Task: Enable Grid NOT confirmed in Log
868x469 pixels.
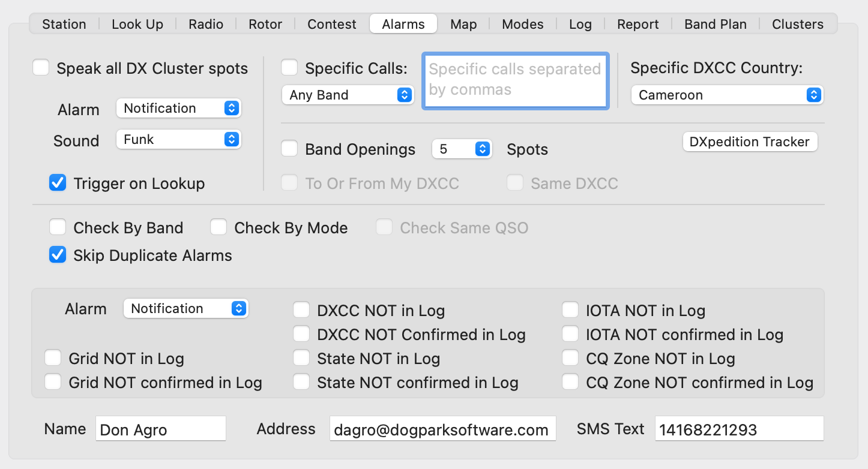Action: coord(53,382)
